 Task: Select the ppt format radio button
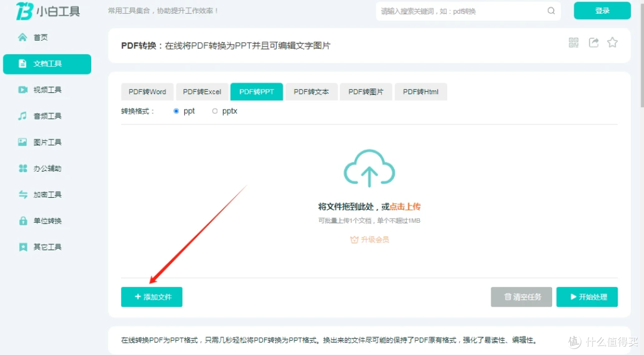tap(176, 111)
